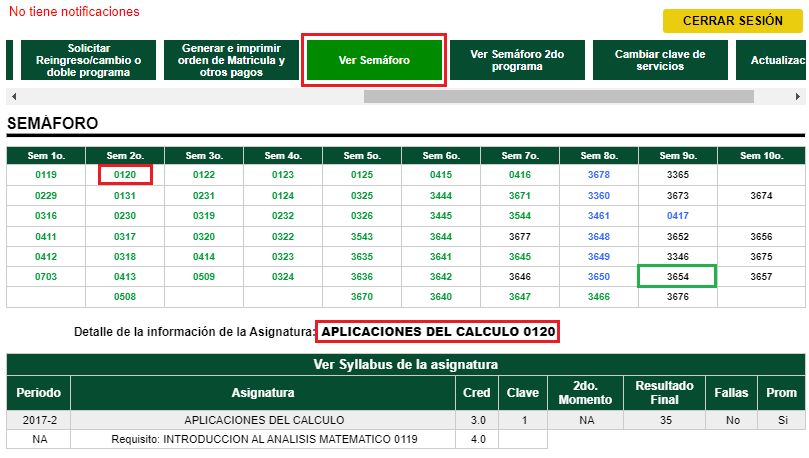Screen dimensions: 809x458
Task: Select blue subject code 3360
Action: pyautogui.click(x=598, y=196)
